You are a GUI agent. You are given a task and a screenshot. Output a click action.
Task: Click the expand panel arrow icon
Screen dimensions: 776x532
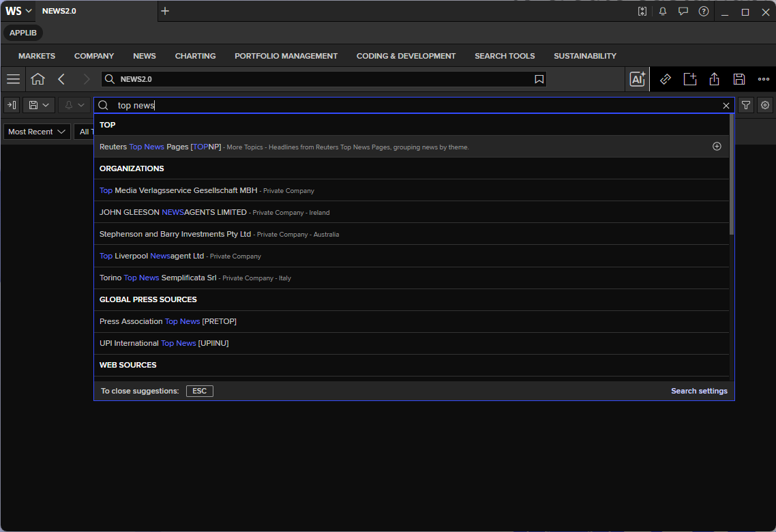click(x=12, y=105)
